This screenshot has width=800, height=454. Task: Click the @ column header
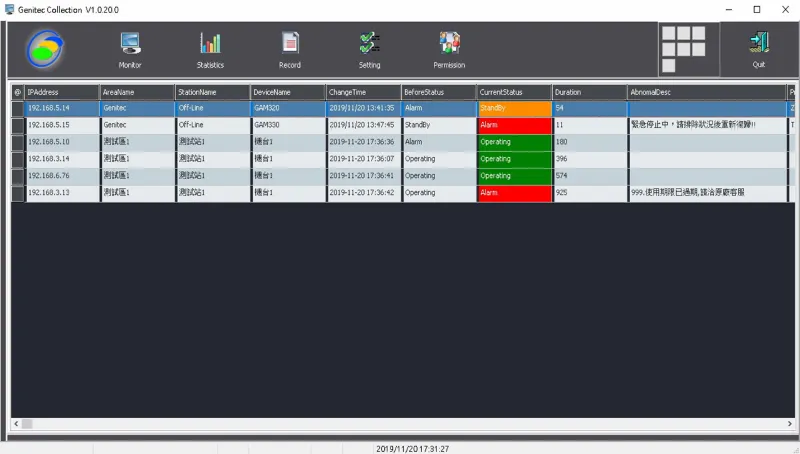[18, 92]
